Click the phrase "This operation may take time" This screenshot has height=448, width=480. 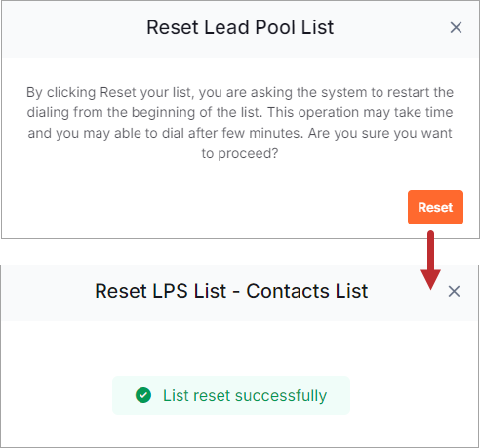(x=360, y=112)
